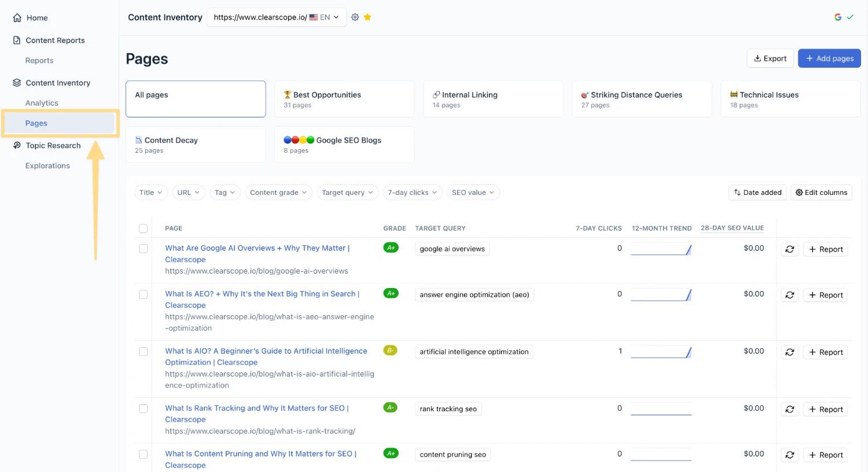Click the 12-month trend chart for AIO row

[661, 352]
